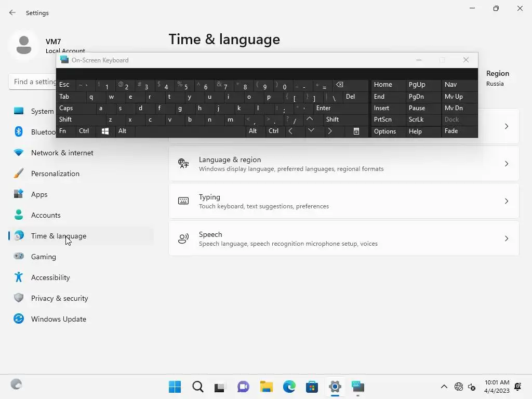This screenshot has height=399, width=532.
Task: Launch Microsoft Edge from the taskbar
Action: (x=289, y=387)
